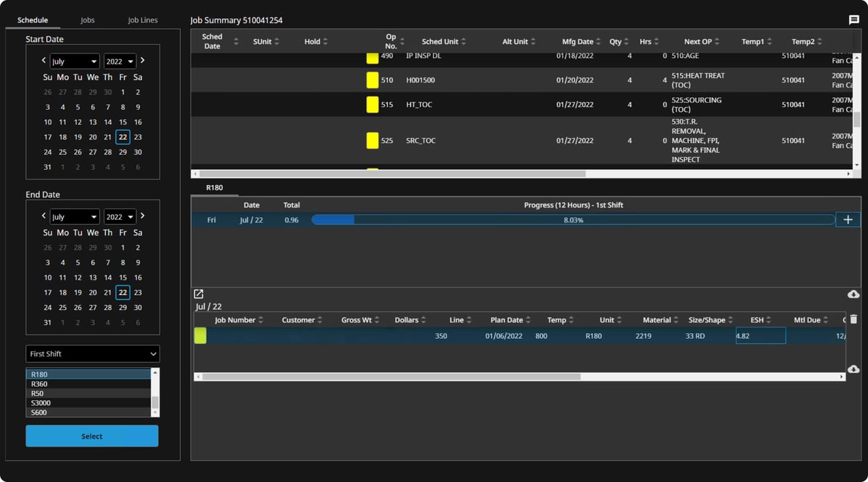Viewport: 868px width, 482px height.
Task: Open the comments chat icon
Action: coord(854,20)
